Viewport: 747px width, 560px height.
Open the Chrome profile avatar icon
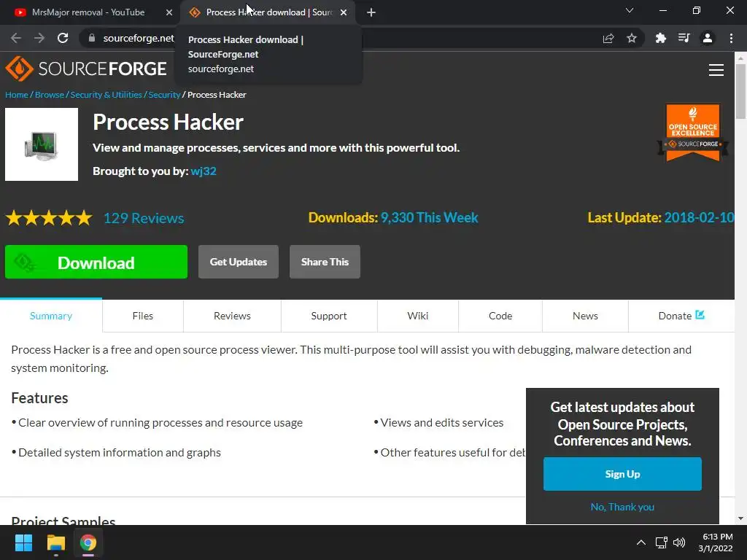[708, 38]
